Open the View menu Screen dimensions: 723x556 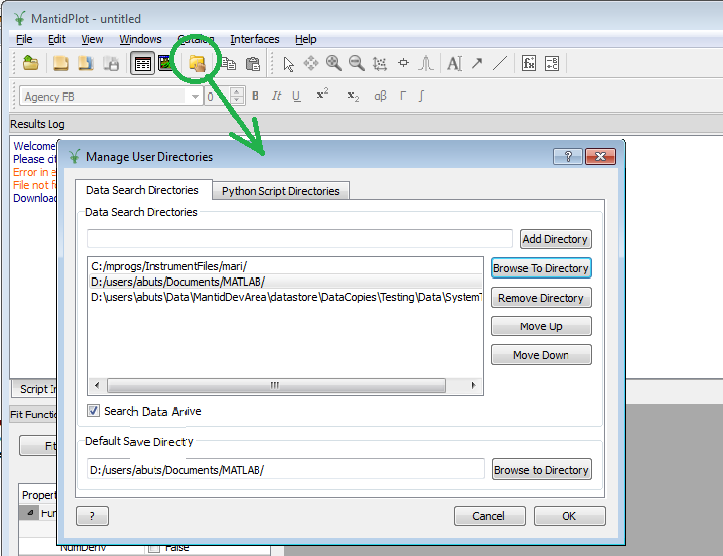pyautogui.click(x=92, y=39)
